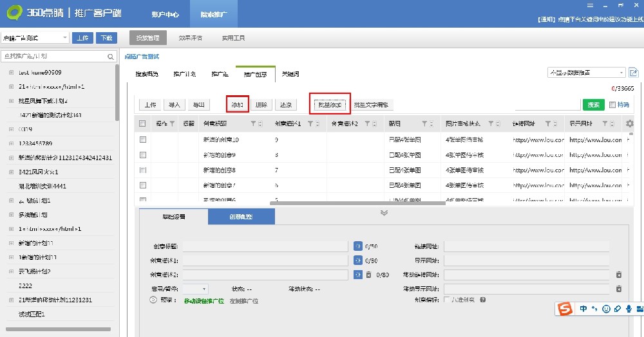Switch to the 推广计划 tab
The image size is (644, 337).
[184, 74]
